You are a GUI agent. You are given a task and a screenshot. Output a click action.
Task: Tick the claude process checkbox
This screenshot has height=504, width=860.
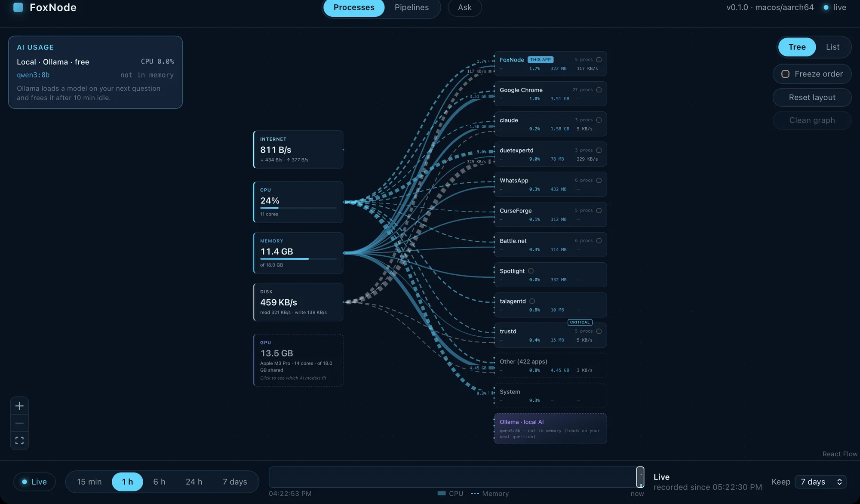tap(599, 120)
